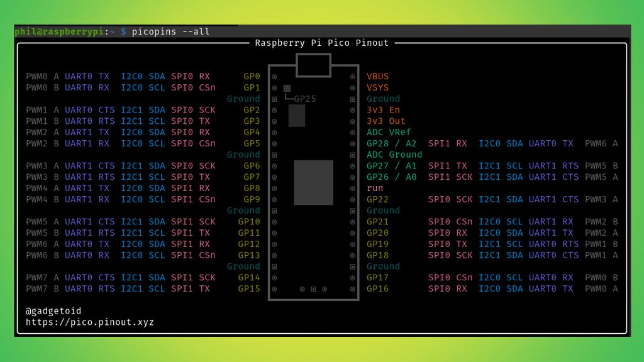
Task: Click the GP25 onboard LED marker
Action: [x=287, y=88]
